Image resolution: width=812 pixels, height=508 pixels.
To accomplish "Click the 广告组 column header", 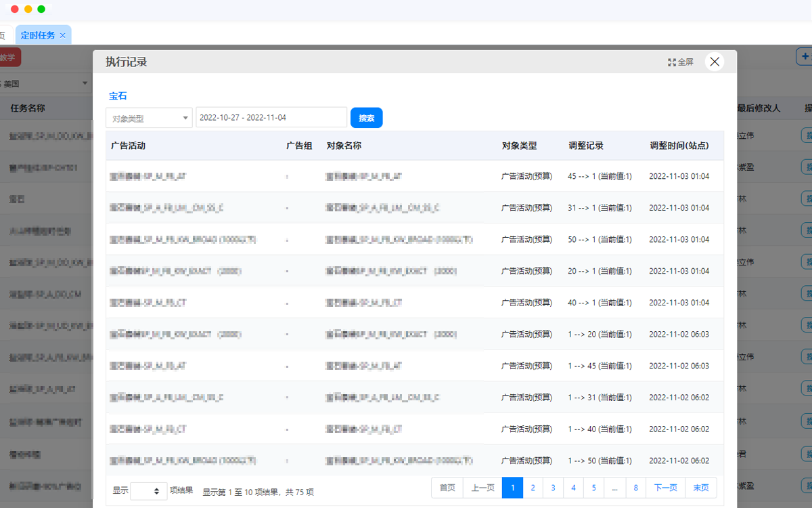I will [x=299, y=146].
